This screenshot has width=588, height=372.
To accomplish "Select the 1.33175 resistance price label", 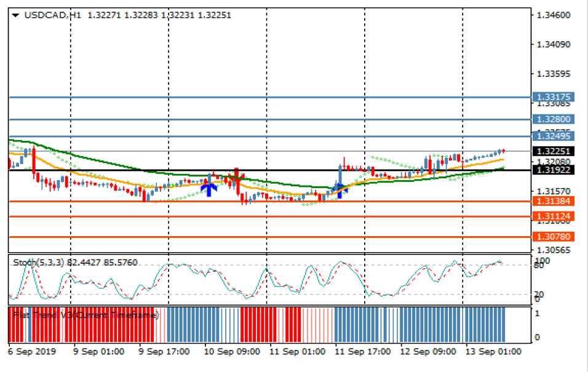I will coord(554,97).
